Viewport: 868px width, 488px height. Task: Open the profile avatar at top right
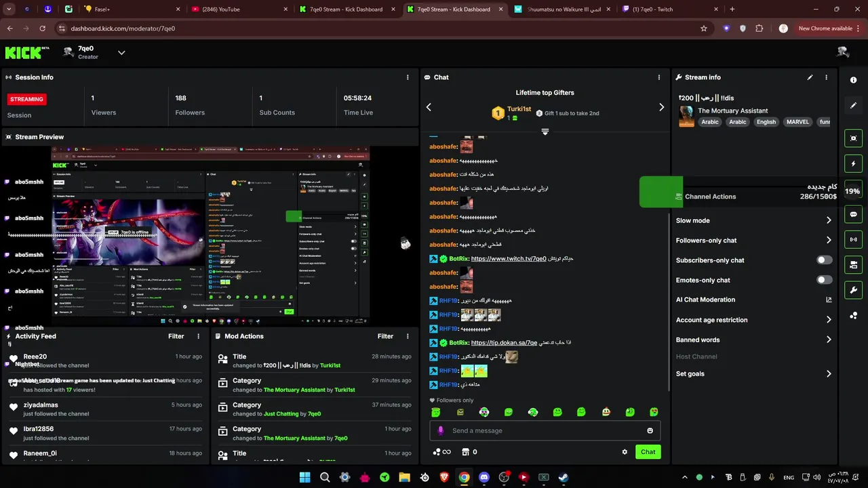tap(843, 52)
